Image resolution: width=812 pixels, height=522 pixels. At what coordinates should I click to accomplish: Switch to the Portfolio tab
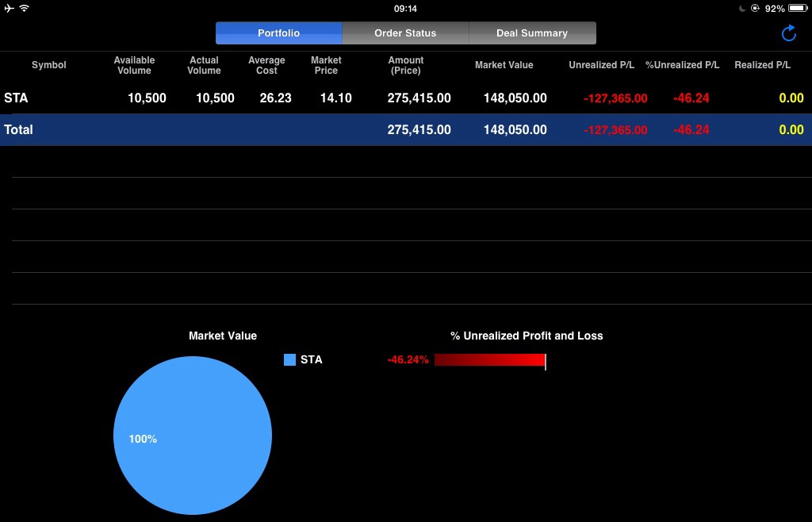(x=278, y=33)
